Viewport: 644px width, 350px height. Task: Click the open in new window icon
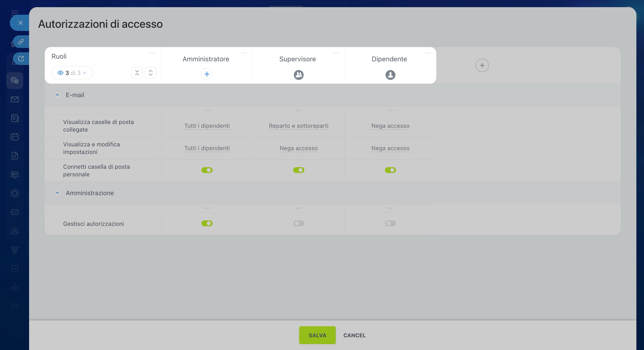point(21,58)
